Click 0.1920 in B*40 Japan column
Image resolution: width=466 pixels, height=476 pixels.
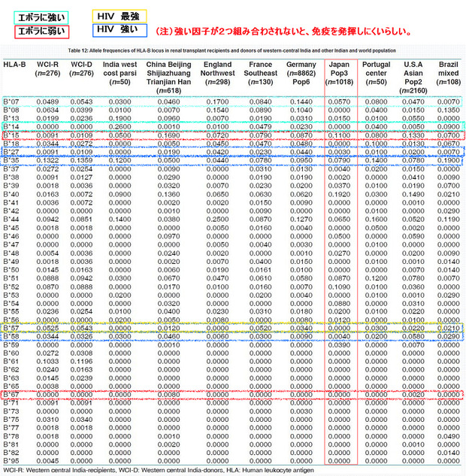coord(339,194)
